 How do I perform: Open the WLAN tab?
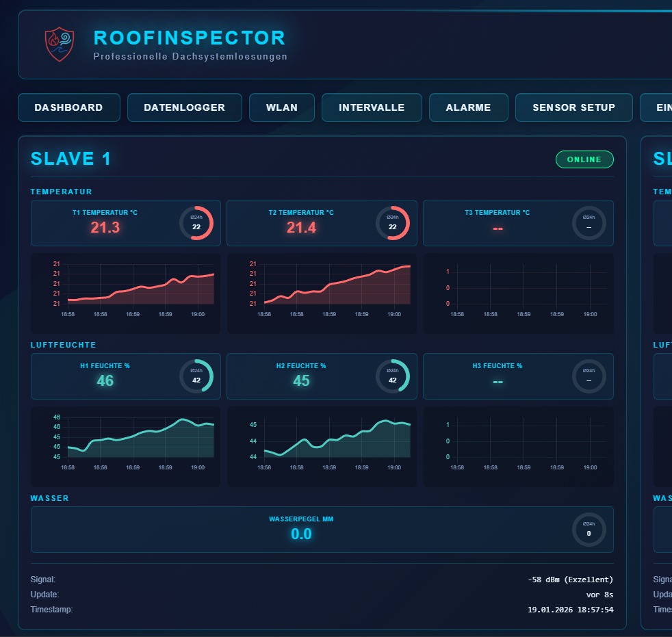tap(281, 107)
